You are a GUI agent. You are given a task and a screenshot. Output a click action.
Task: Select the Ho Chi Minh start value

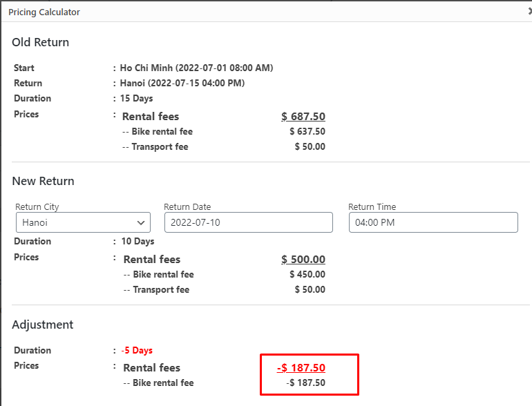click(x=196, y=68)
